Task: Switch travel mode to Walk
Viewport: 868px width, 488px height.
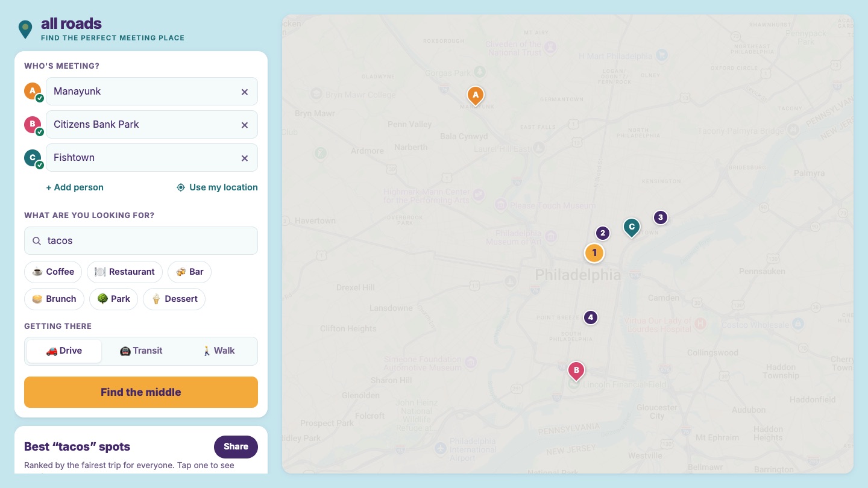Action: (x=218, y=351)
